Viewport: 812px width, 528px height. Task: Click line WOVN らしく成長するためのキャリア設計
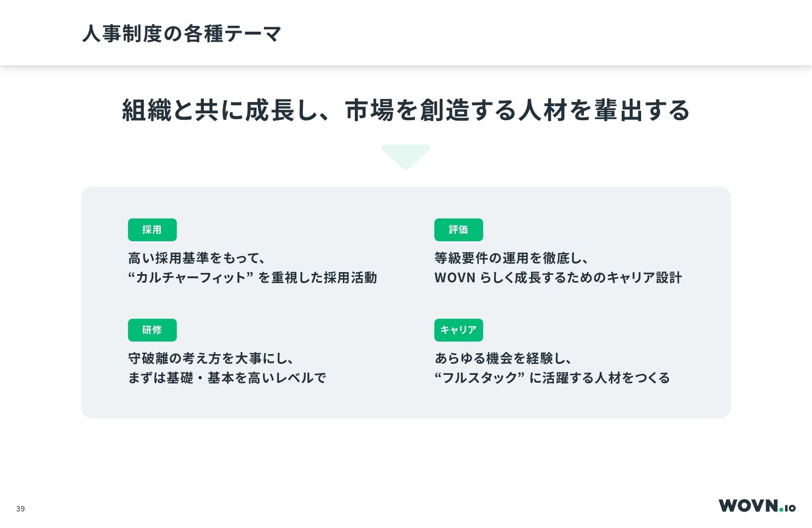pyautogui.click(x=558, y=278)
